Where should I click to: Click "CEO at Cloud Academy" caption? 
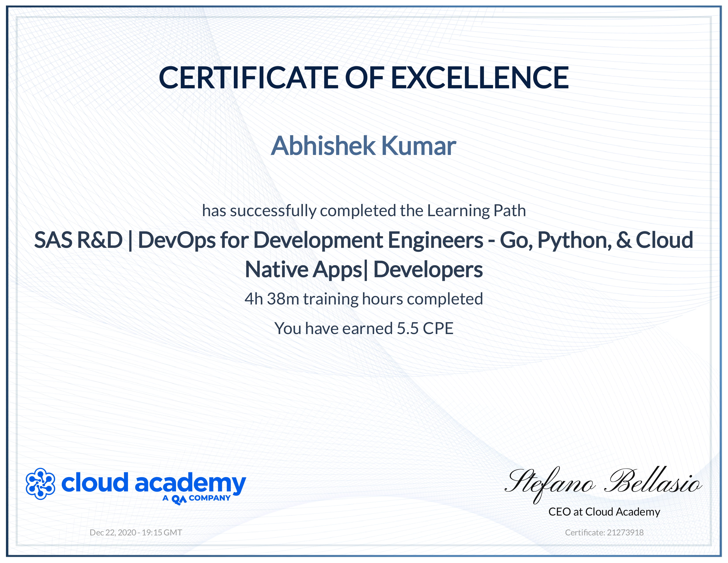pyautogui.click(x=604, y=512)
